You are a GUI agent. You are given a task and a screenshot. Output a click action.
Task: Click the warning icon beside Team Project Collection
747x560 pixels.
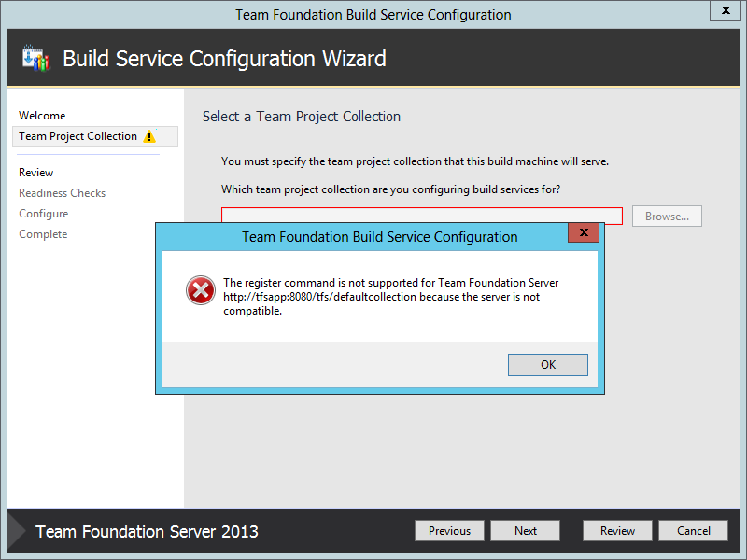pyautogui.click(x=148, y=135)
